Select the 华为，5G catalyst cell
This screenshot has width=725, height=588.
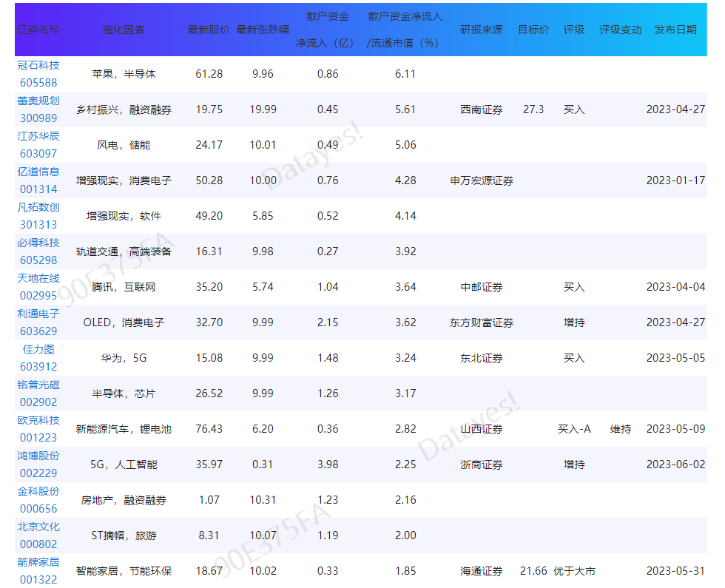pyautogui.click(x=124, y=358)
